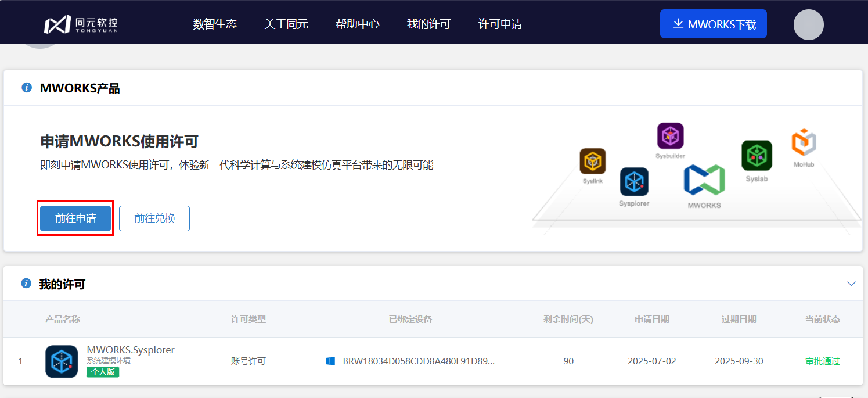The height and width of the screenshot is (398, 868).
Task: Collapse the 我的许可 panel with chevron
Action: point(851,284)
